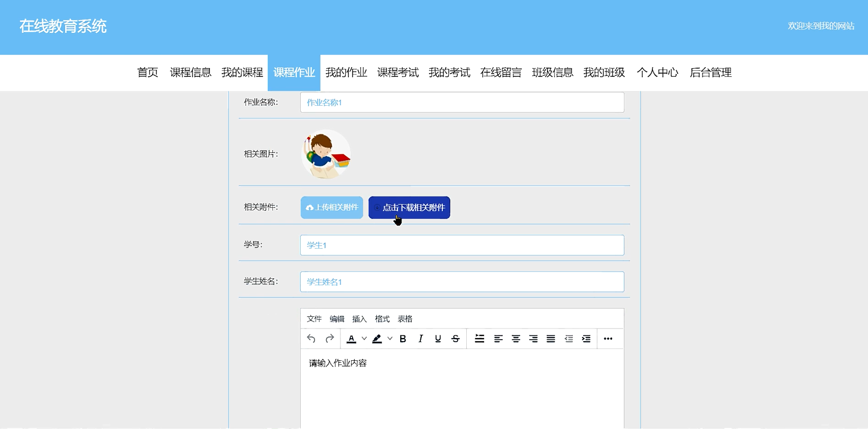Image resolution: width=868 pixels, height=429 pixels.
Task: Toggle bold formatting
Action: [403, 339]
